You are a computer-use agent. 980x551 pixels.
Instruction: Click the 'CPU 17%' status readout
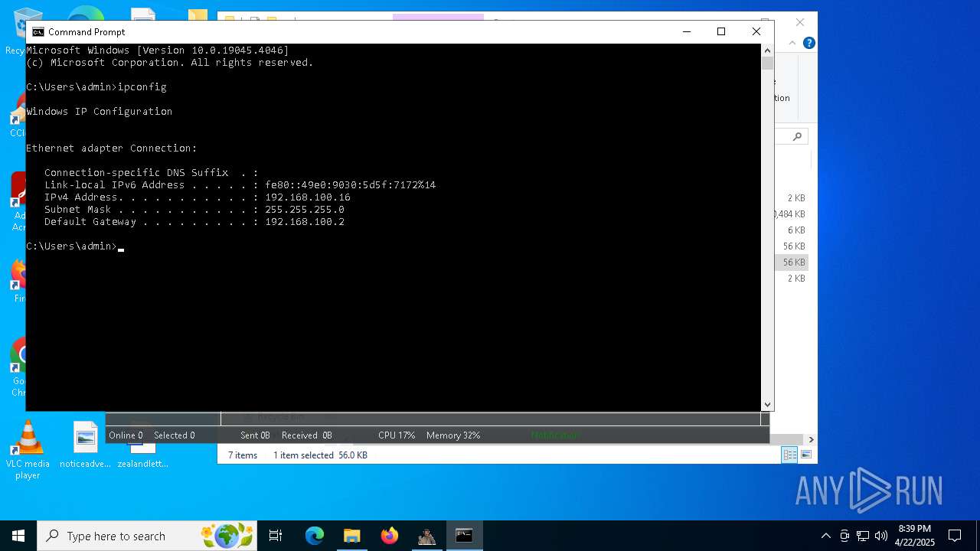point(396,435)
